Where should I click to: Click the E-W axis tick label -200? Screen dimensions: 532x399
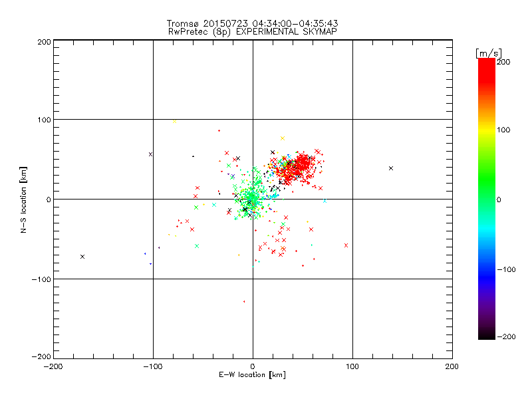pos(53,366)
